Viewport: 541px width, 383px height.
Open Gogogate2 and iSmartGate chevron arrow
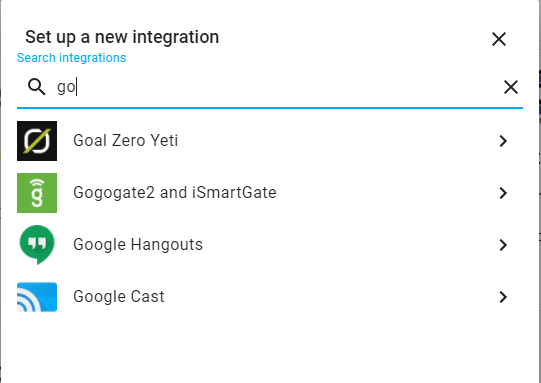[x=503, y=193]
